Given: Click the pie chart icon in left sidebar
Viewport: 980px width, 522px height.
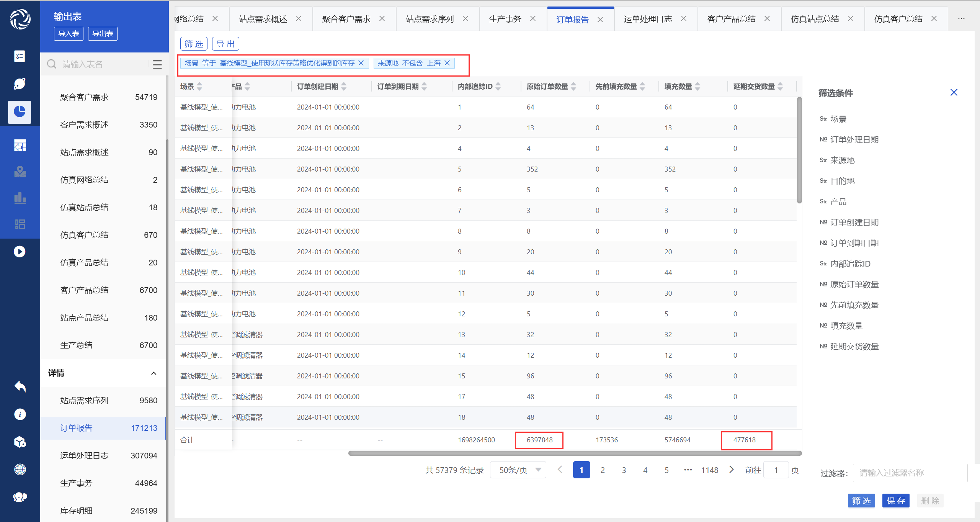Looking at the screenshot, I should tap(20, 112).
